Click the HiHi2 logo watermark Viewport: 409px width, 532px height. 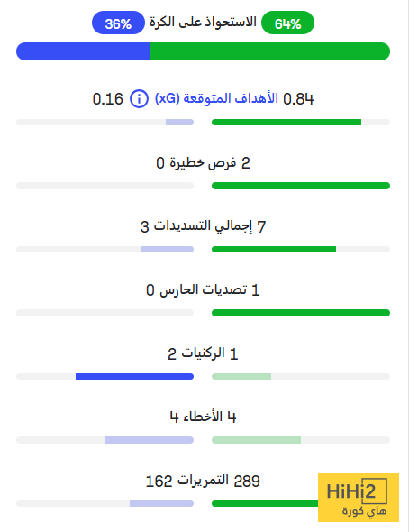[x=359, y=498]
